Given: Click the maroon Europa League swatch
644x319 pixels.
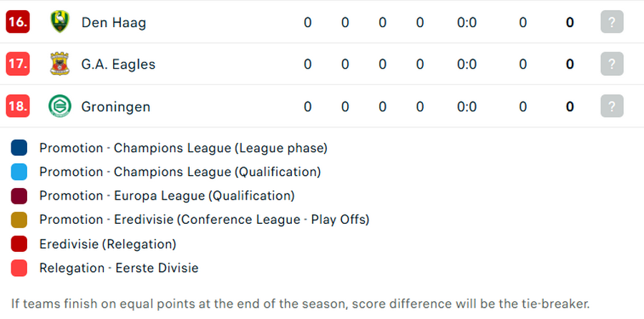Looking at the screenshot, I should 19,196.
